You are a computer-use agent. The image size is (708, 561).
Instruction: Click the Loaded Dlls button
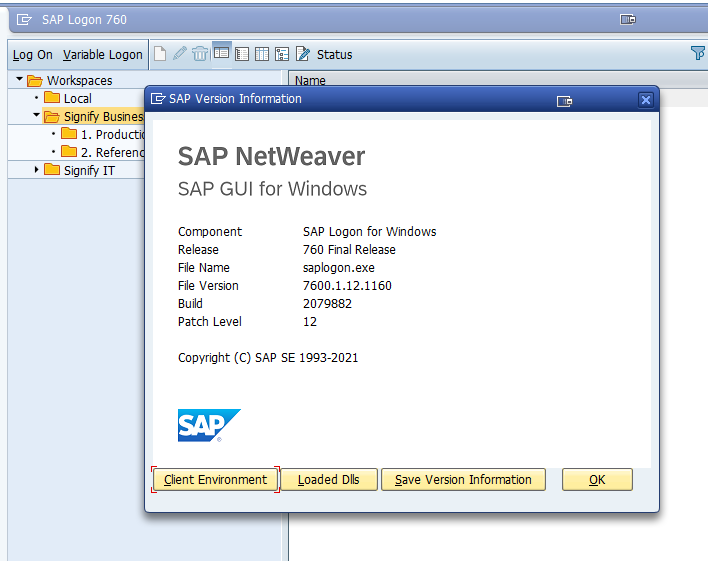tap(329, 479)
